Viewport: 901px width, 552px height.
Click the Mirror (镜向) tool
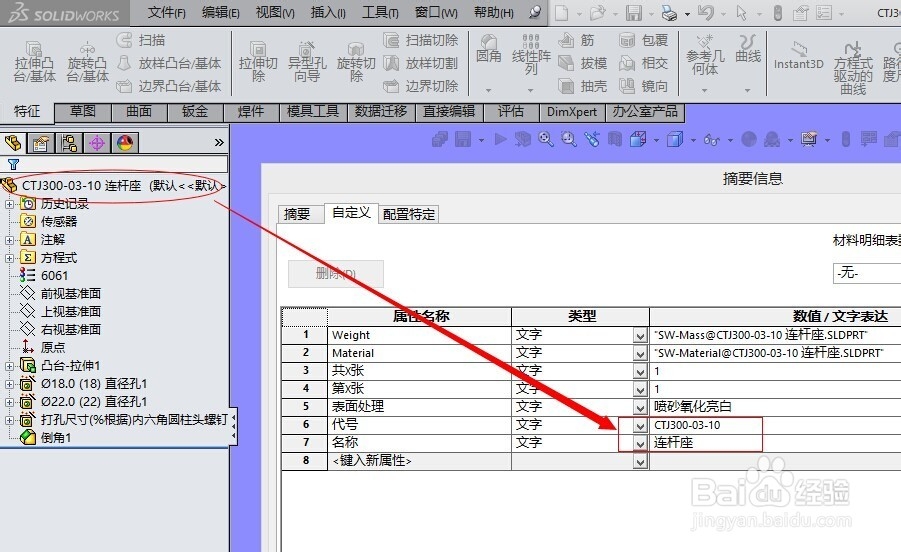[x=644, y=86]
